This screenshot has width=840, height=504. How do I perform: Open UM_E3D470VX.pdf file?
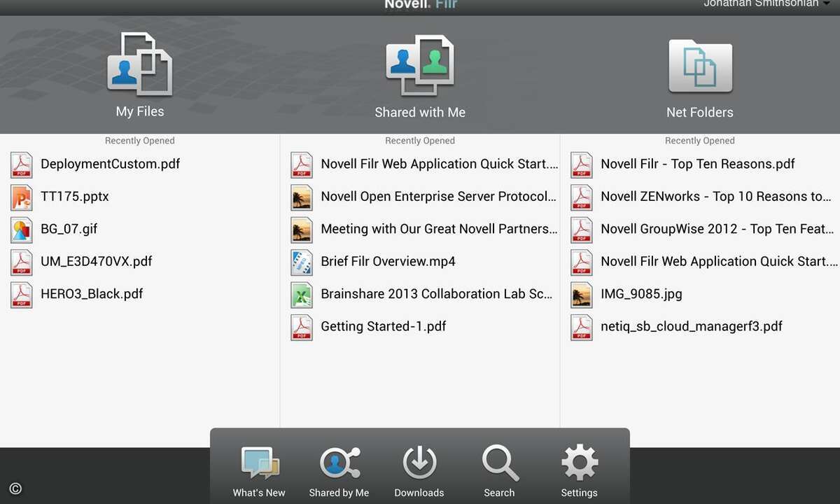coord(97,261)
